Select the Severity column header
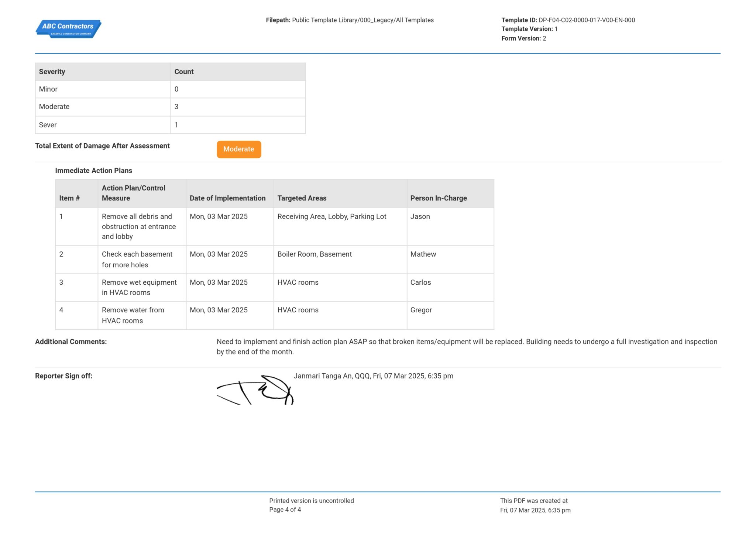Image resolution: width=756 pixels, height=535 pixels. point(52,72)
